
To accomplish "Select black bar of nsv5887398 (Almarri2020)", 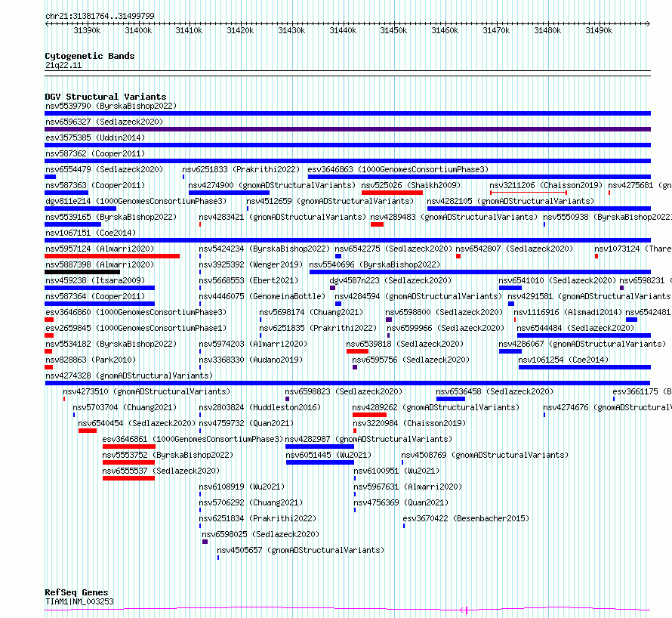I will coord(82,272).
